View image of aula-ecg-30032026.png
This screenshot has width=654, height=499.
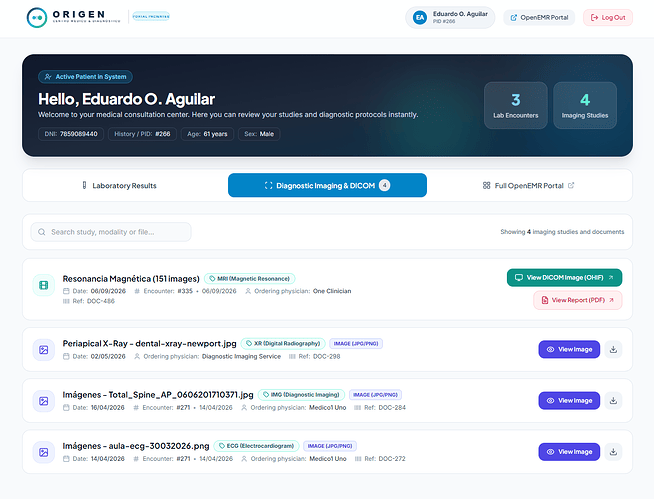pyautogui.click(x=569, y=452)
